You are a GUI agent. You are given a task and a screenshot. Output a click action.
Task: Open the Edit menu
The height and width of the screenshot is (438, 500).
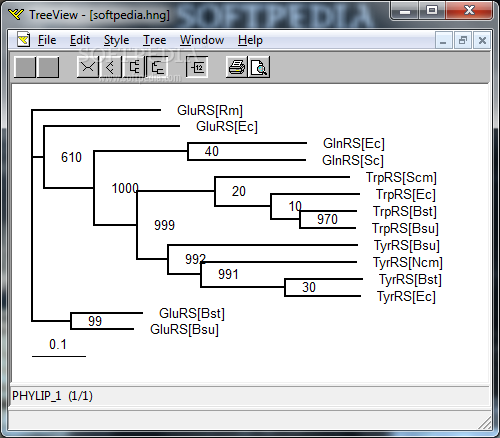(80, 40)
